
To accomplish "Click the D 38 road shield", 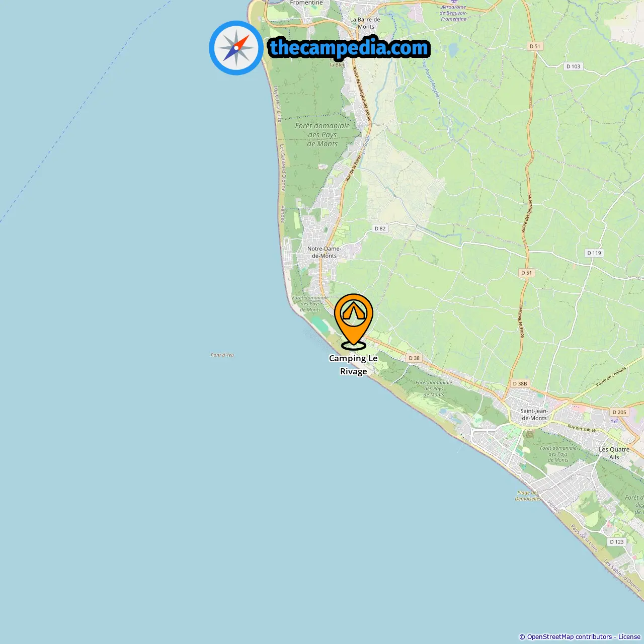I will (414, 358).
